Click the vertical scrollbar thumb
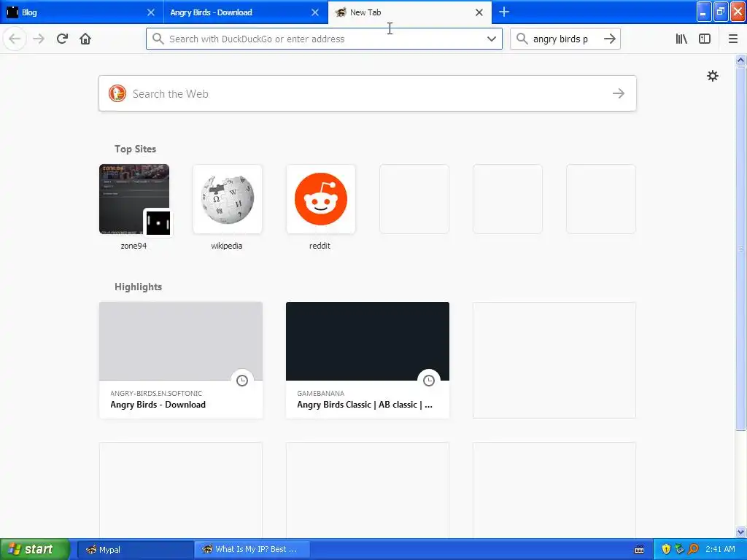This screenshot has height=560, width=747. [x=740, y=248]
